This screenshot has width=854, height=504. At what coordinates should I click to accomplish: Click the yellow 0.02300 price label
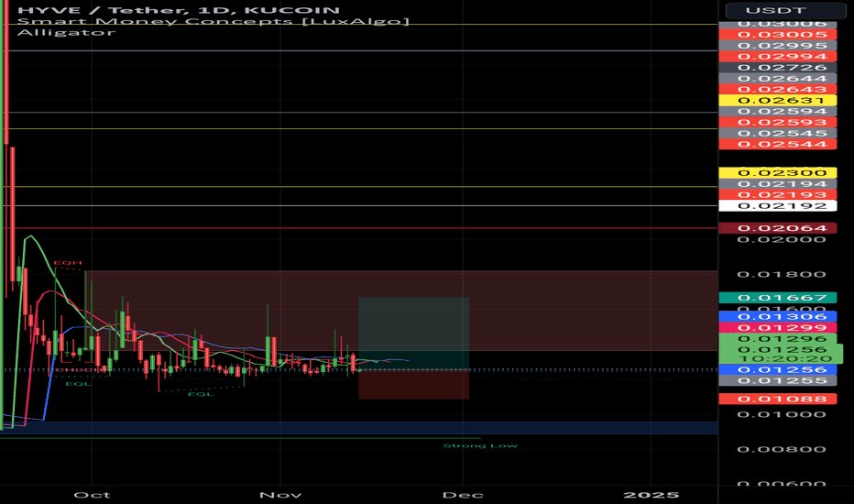point(778,172)
